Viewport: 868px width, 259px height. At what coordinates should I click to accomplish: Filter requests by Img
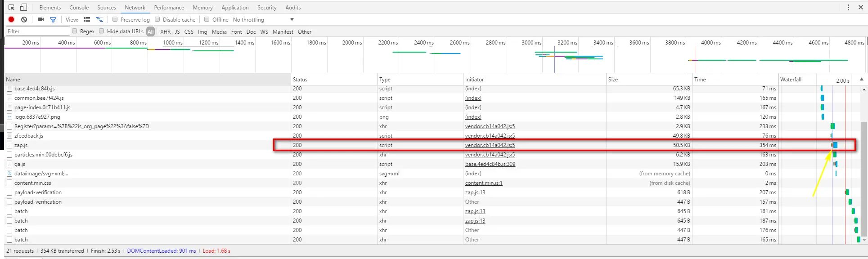pyautogui.click(x=202, y=32)
